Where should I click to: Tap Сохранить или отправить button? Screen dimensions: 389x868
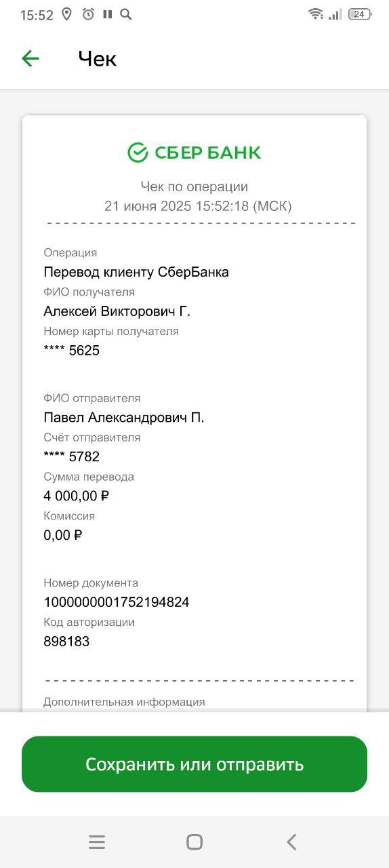point(194,764)
